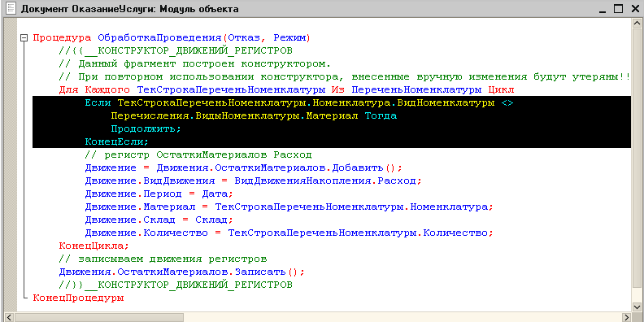The width and height of the screenshot is (644, 322).
Task: Click the comment 'Данный фрагмент построен конструктором.'
Action: tap(205, 64)
